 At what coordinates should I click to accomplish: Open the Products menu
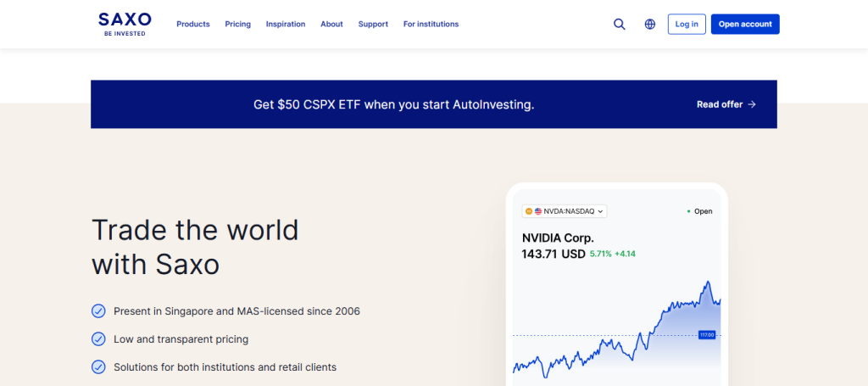point(193,25)
